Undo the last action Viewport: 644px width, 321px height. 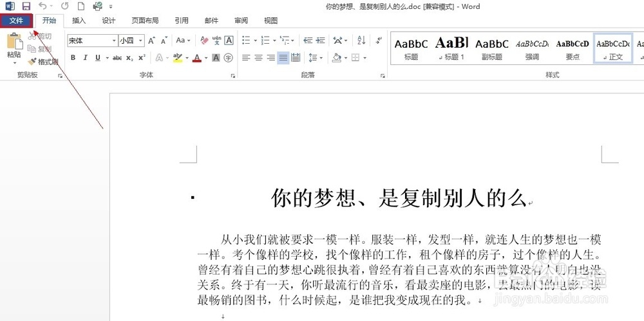(43, 6)
